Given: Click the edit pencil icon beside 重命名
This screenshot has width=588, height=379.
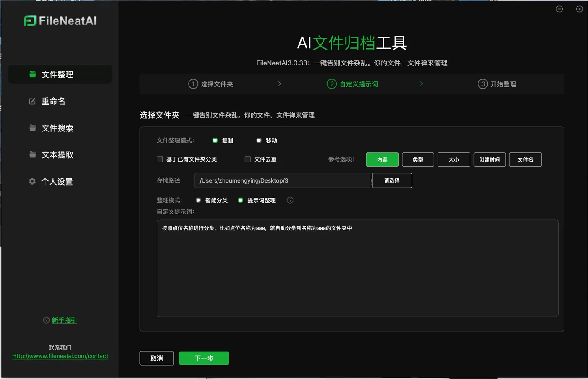Looking at the screenshot, I should tap(32, 101).
